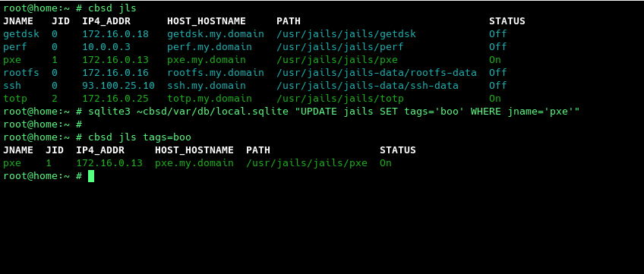
Task: Click jail name 'getdsk' in the JNAME column
Action: (x=21, y=33)
